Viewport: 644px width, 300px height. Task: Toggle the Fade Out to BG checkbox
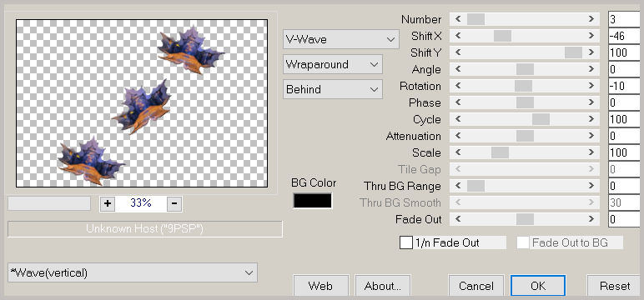click(523, 242)
